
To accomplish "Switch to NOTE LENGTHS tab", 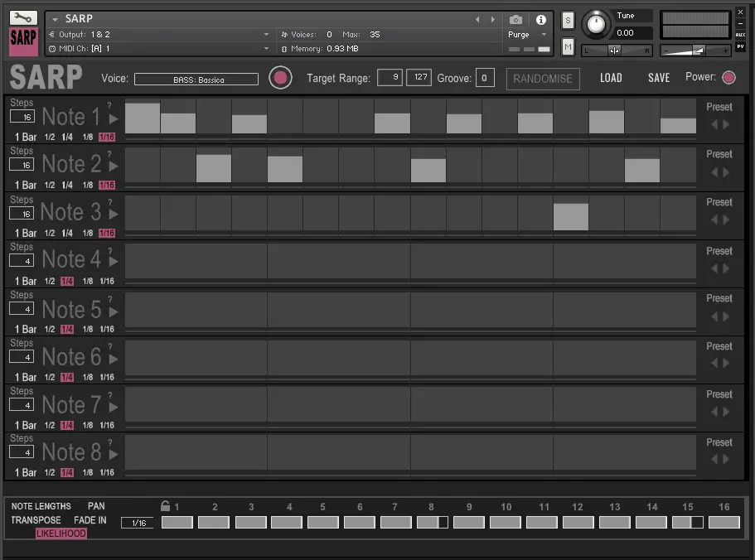I will click(41, 506).
